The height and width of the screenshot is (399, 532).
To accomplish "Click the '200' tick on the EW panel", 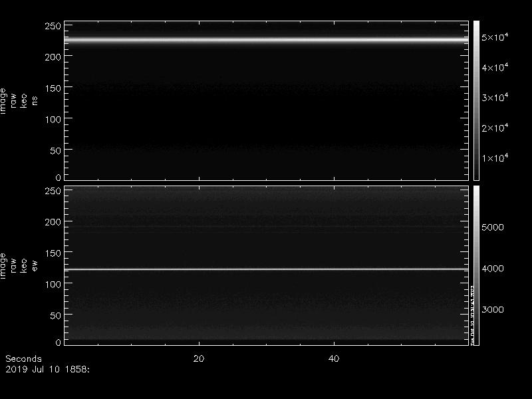I will click(x=53, y=222).
